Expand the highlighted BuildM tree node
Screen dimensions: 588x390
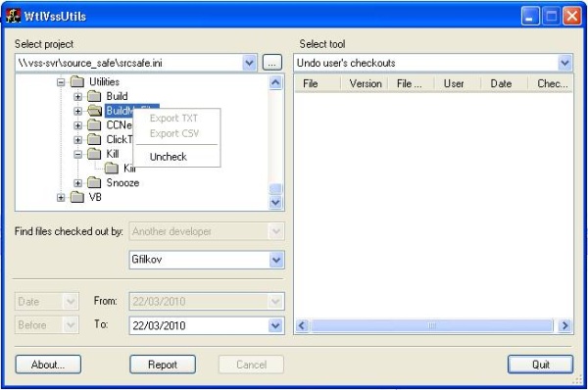point(77,111)
